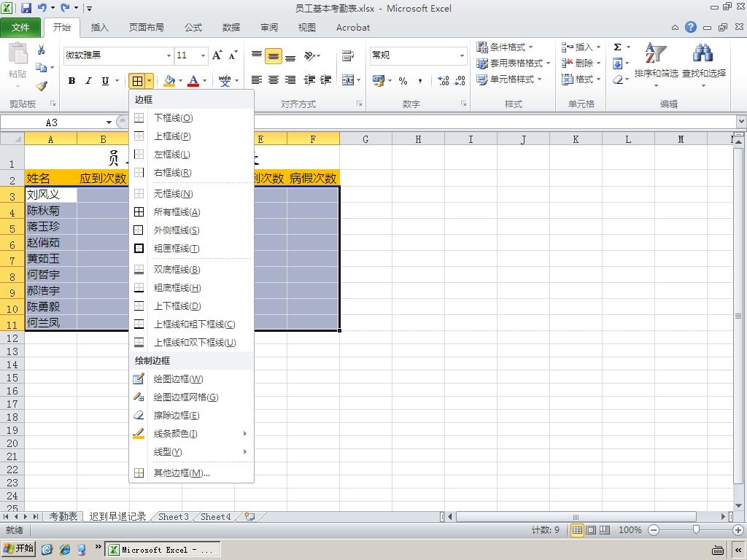Toggle Align Text Left
The width and height of the screenshot is (747, 560).
[x=256, y=80]
